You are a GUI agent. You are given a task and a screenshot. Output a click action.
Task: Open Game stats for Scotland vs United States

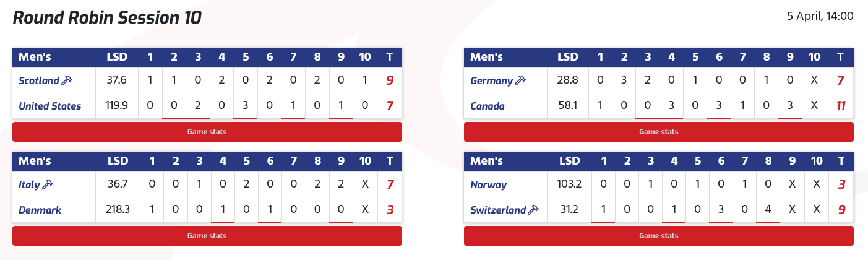tap(207, 132)
